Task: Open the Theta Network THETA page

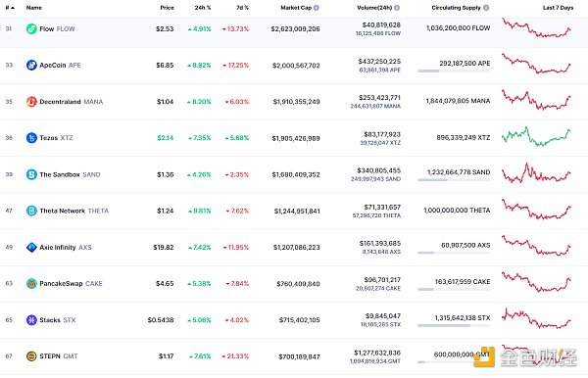Action: [73, 211]
